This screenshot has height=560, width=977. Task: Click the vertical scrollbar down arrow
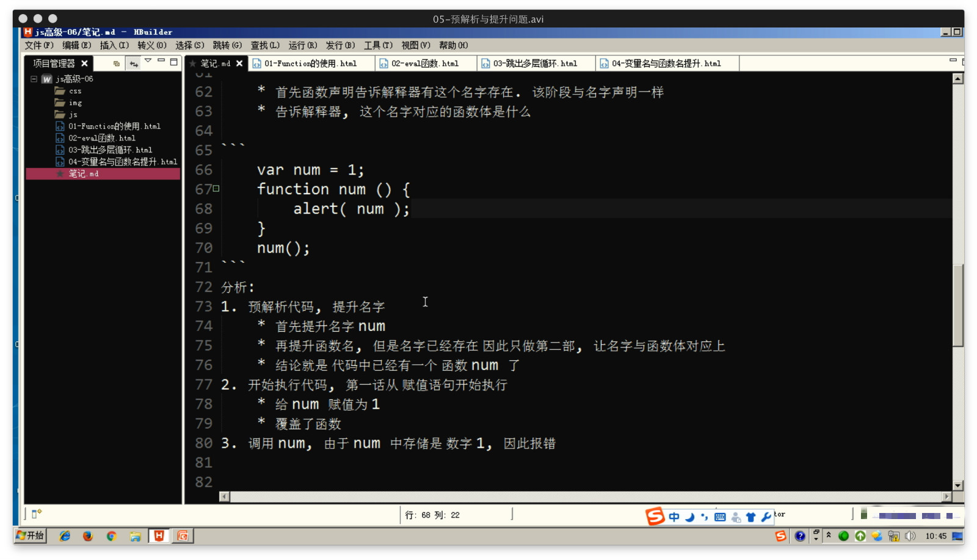tap(958, 485)
